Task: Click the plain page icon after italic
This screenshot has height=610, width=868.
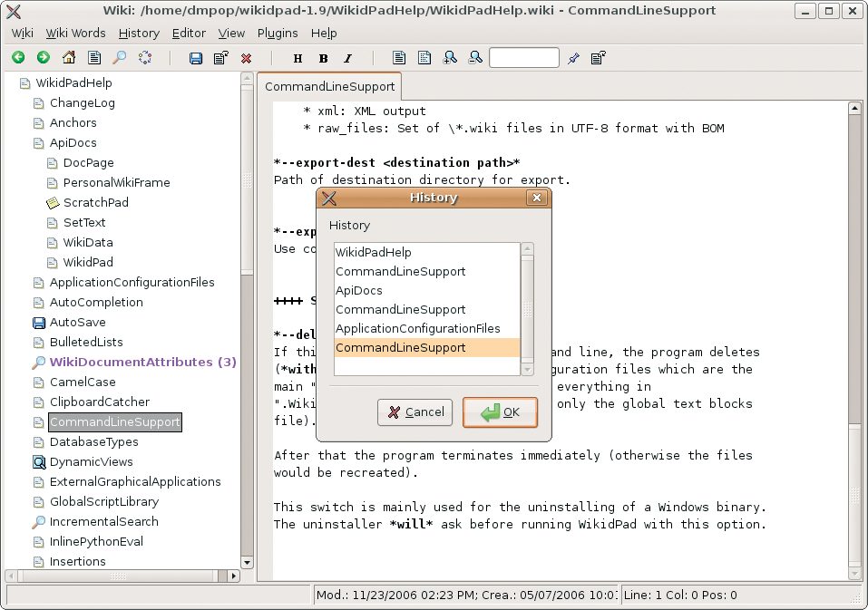Action: [398, 58]
